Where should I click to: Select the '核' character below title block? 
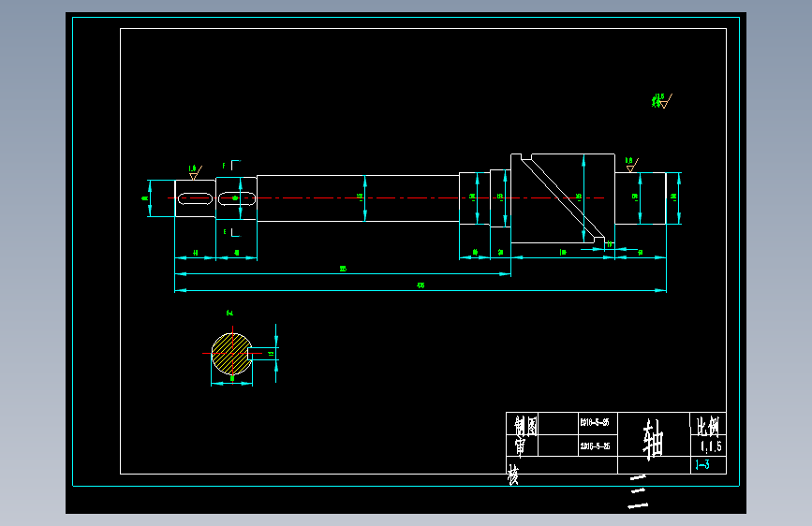[x=512, y=475]
